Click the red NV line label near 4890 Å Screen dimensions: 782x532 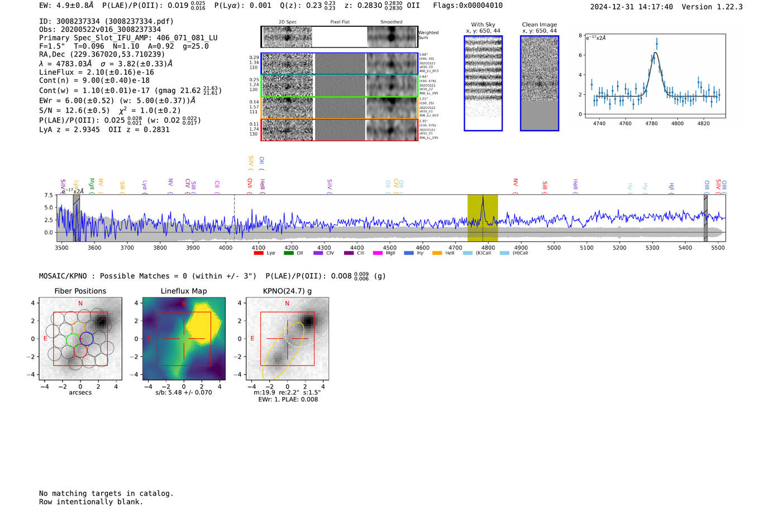tap(515, 186)
